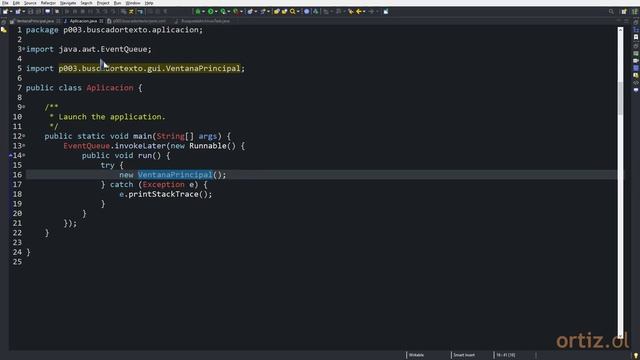Viewport: 640px width, 360px height.
Task: Open the Source menu
Action: tap(30, 3)
